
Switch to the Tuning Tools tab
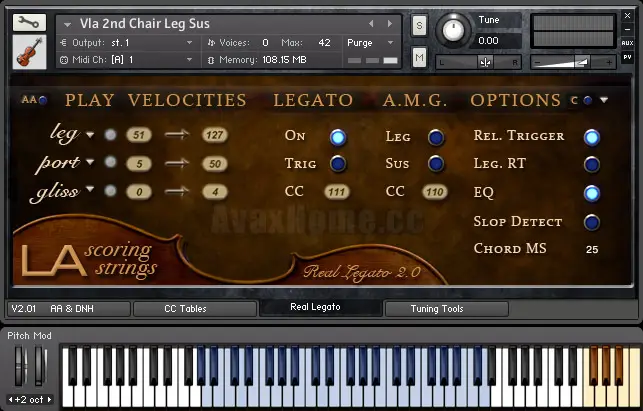click(x=447, y=308)
